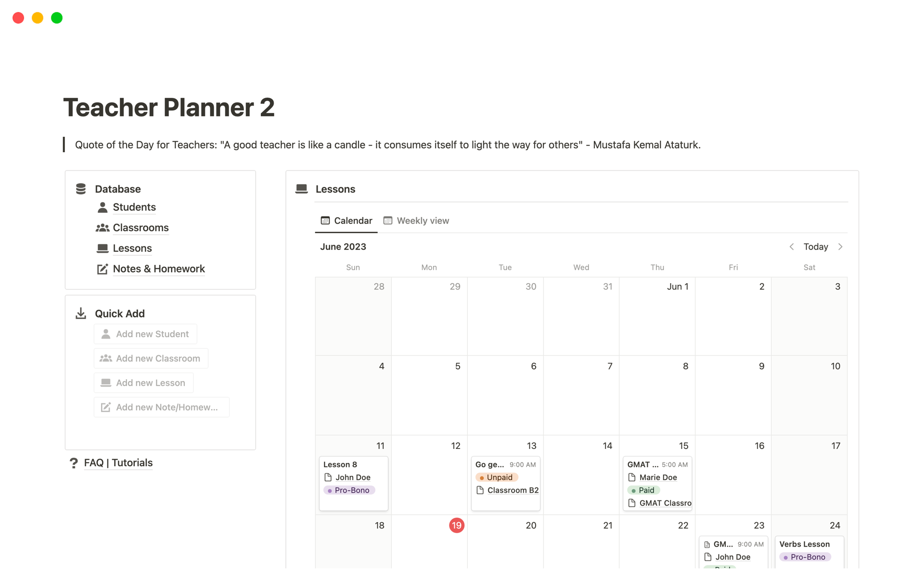Click the group icon next to Classrooms
Image resolution: width=924 pixels, height=578 pixels.
[x=102, y=227]
